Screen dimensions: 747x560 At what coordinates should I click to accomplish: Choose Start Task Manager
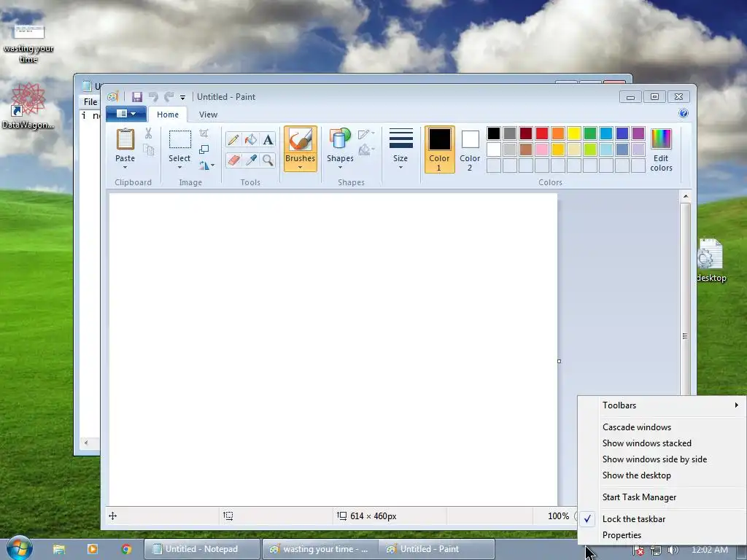(x=639, y=497)
